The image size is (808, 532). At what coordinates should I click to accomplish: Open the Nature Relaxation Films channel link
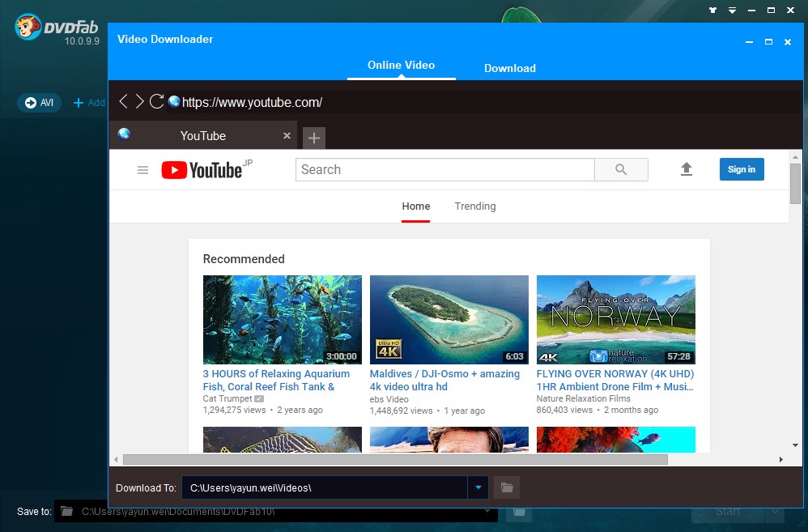coord(583,398)
